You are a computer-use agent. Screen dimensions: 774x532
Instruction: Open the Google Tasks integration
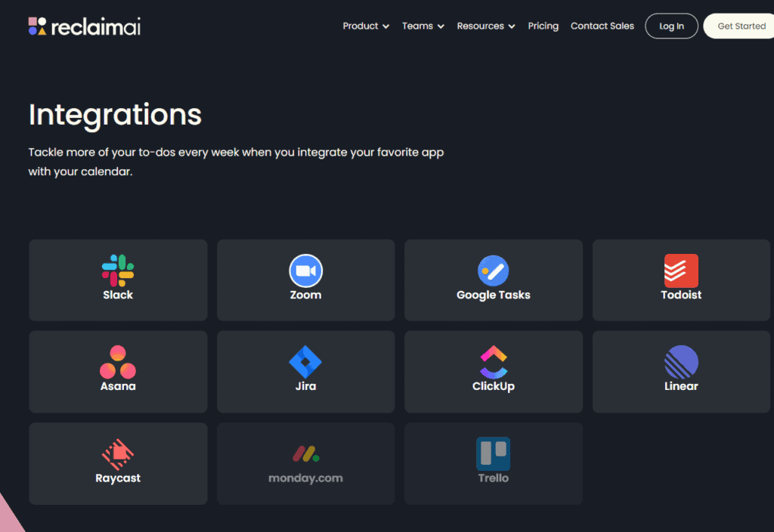click(x=493, y=280)
